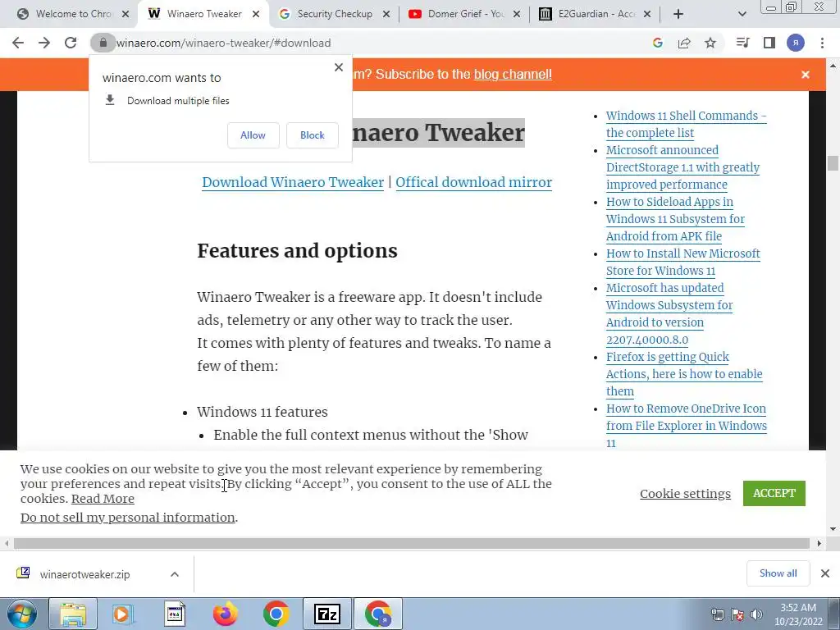Close the Welcome to Chrome tab
This screenshot has height=630, width=840.
(126, 14)
